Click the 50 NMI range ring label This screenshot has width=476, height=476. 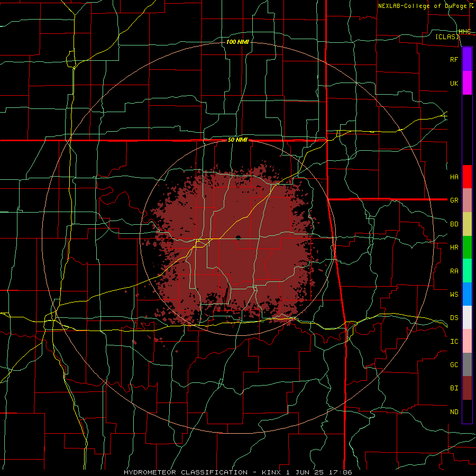click(x=237, y=140)
